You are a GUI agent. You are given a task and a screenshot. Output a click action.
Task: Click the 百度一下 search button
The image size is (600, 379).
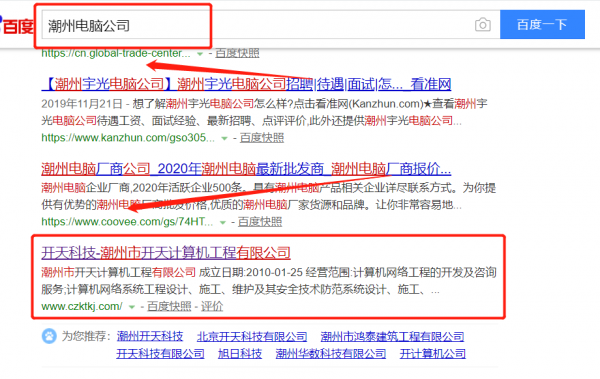click(542, 25)
